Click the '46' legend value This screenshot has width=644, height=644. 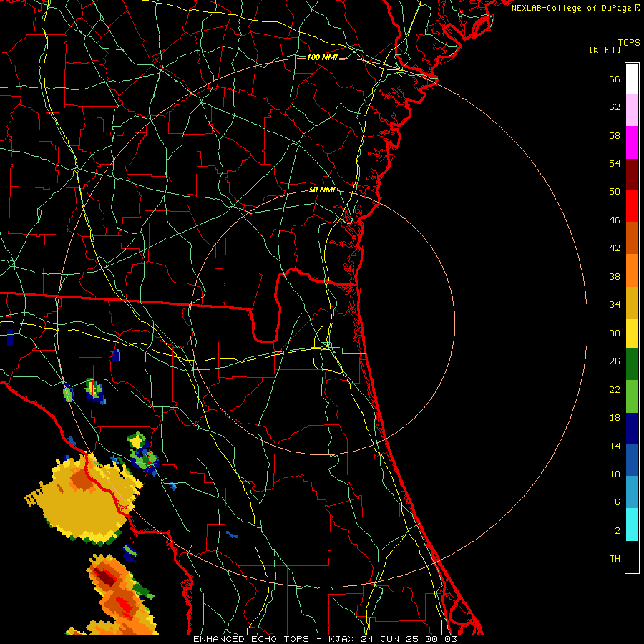pos(615,220)
